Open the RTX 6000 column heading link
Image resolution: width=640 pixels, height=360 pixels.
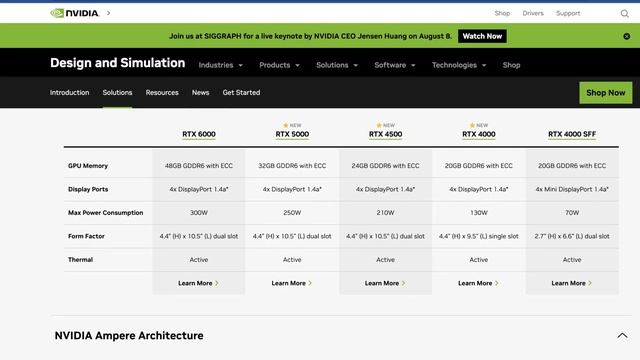click(199, 134)
